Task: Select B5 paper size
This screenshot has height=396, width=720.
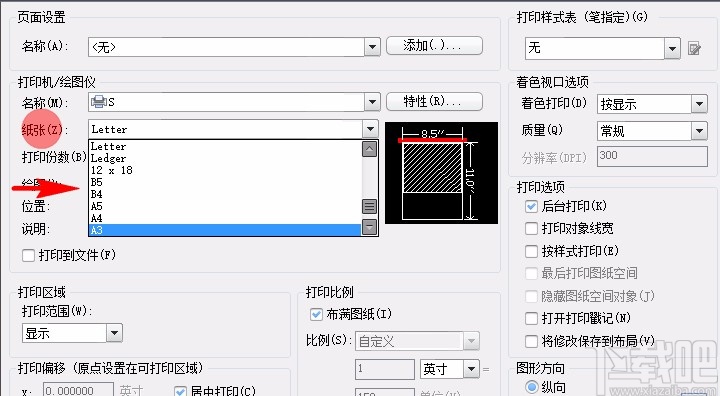Action: [x=225, y=182]
